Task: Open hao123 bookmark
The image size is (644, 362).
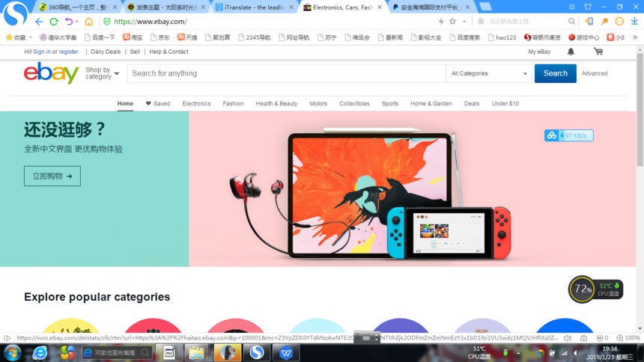Action: tap(502, 37)
